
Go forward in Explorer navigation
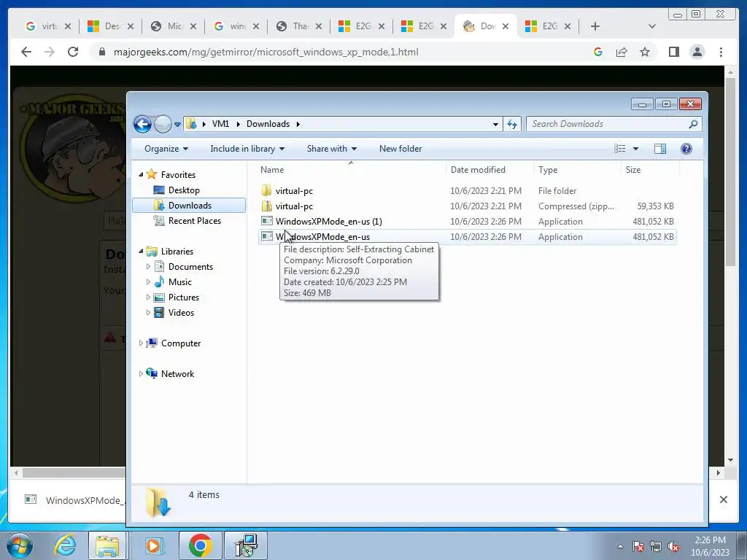pos(163,124)
